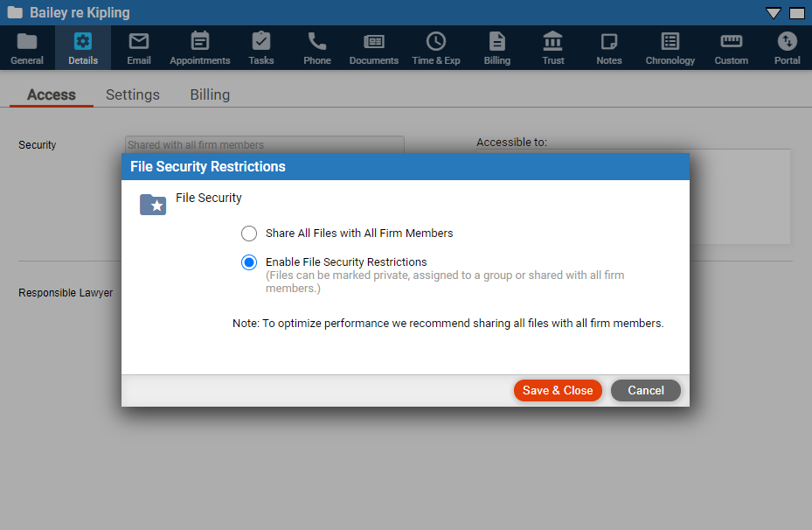This screenshot has width=812, height=530.
Task: Select Share All Files with All Firm Members
Action: (x=249, y=234)
